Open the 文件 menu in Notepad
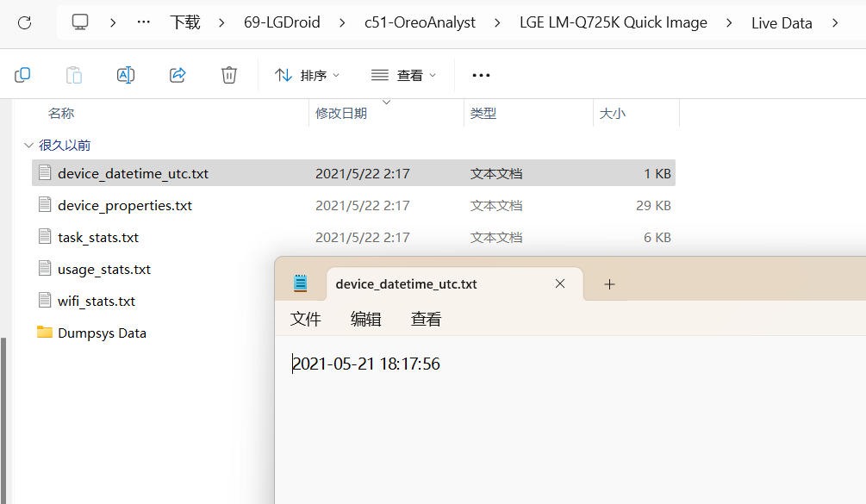This screenshot has width=866, height=504. [305, 319]
